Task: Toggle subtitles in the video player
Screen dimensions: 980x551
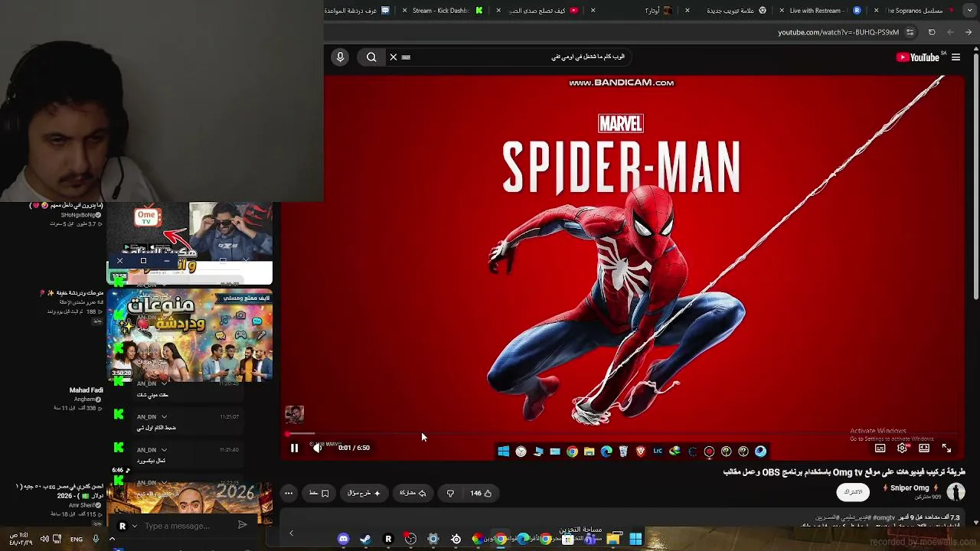Action: coord(880,448)
